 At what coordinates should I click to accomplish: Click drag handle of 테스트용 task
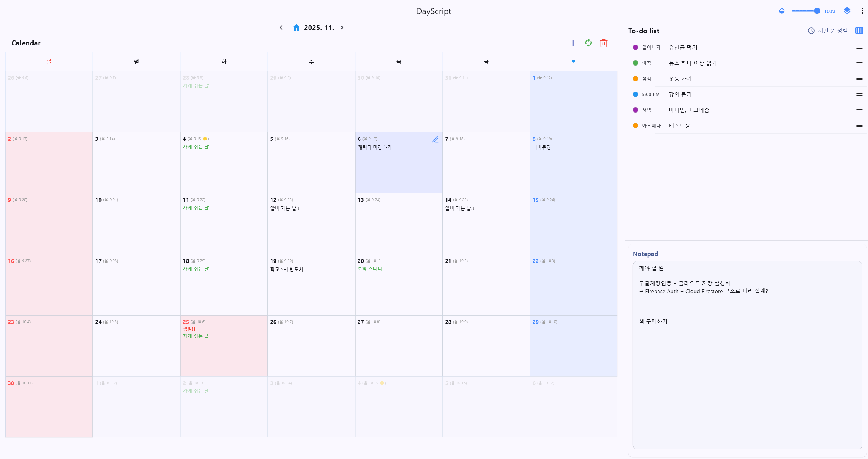859,126
